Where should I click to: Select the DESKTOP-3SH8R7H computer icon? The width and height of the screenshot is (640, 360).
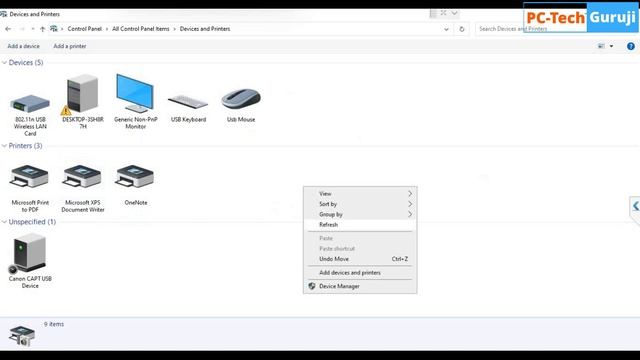pyautogui.click(x=82, y=94)
